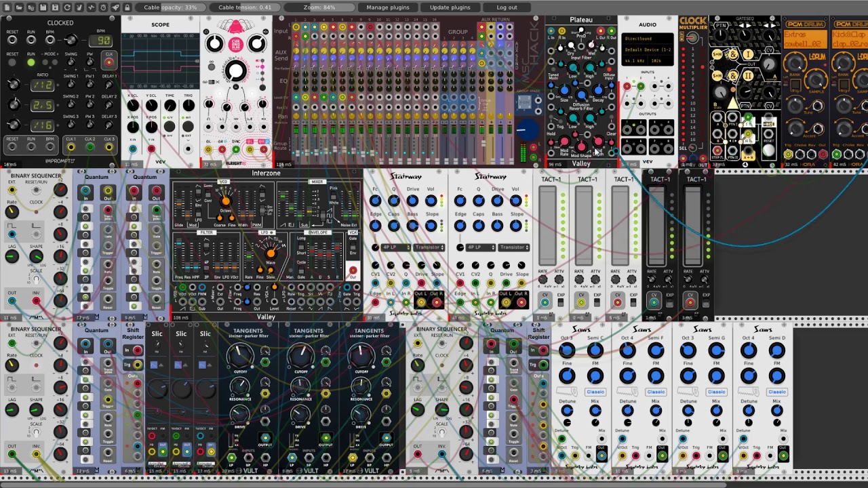868x488 pixels.
Task: Click the Fc knob on first Stairway
Action: tap(375, 201)
